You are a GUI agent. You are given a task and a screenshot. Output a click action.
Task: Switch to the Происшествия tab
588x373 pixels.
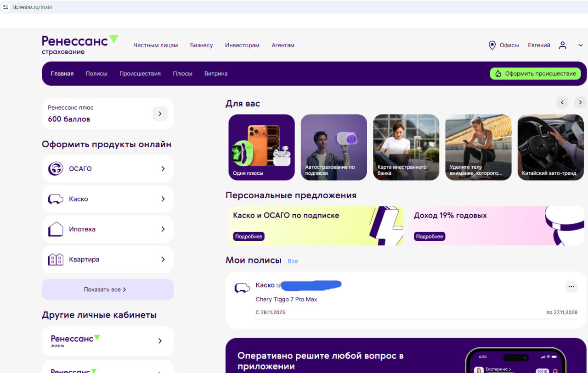(x=140, y=73)
